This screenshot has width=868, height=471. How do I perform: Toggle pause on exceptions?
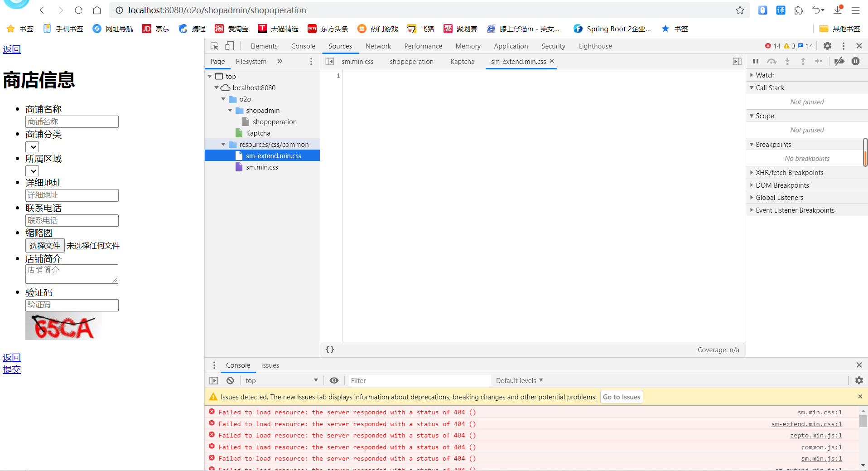click(x=855, y=61)
